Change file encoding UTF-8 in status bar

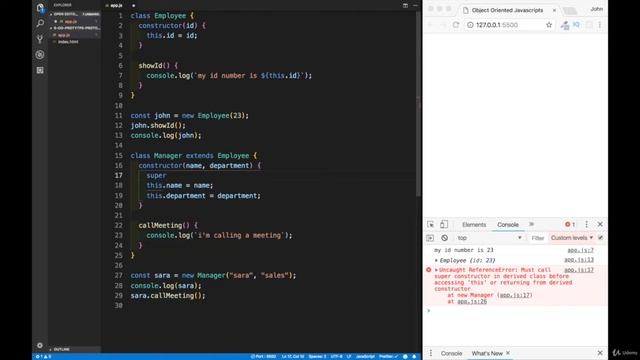336,356
